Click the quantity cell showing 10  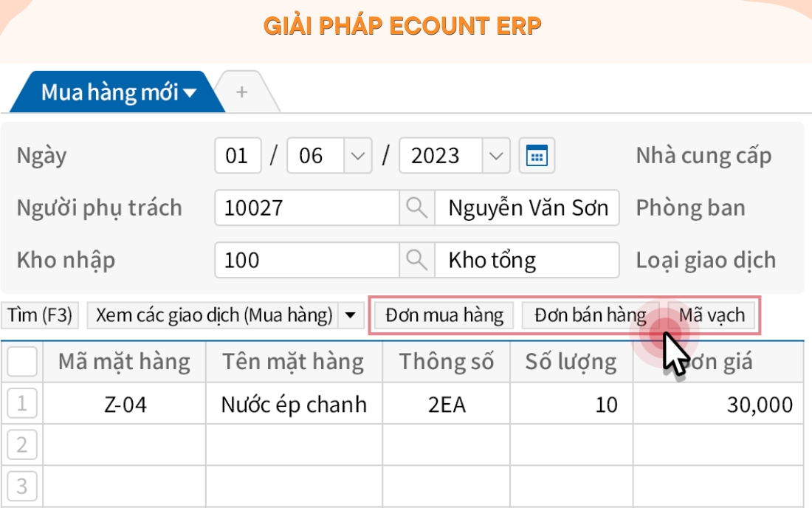(571, 404)
